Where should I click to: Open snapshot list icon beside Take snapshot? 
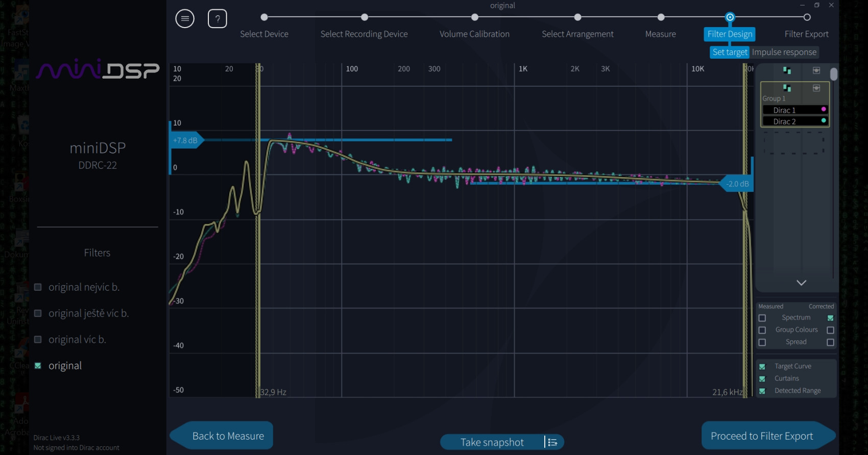click(552, 442)
